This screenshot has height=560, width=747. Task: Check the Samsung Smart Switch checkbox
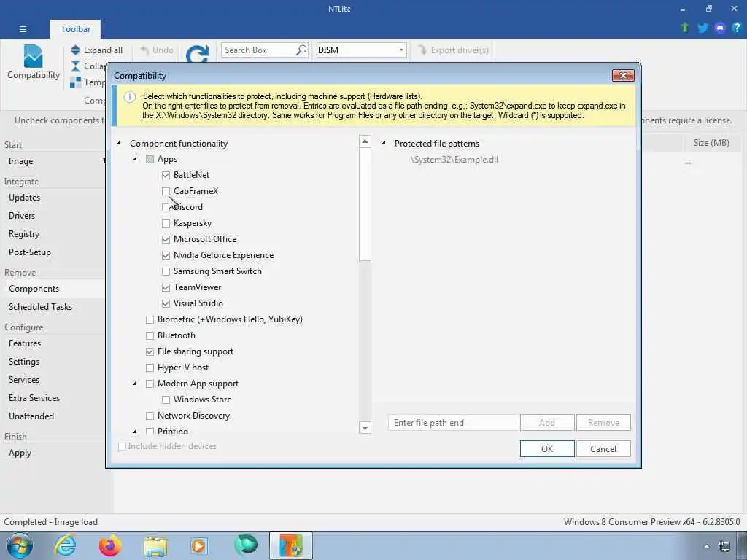[166, 271]
